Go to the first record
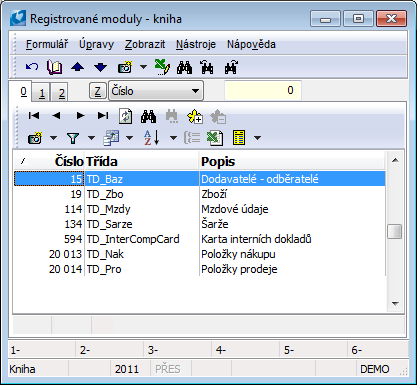This screenshot has width=417, height=385. pos(34,116)
